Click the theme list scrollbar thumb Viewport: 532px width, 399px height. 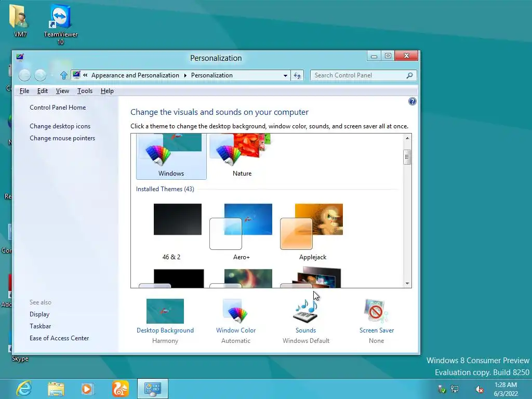coord(407,157)
